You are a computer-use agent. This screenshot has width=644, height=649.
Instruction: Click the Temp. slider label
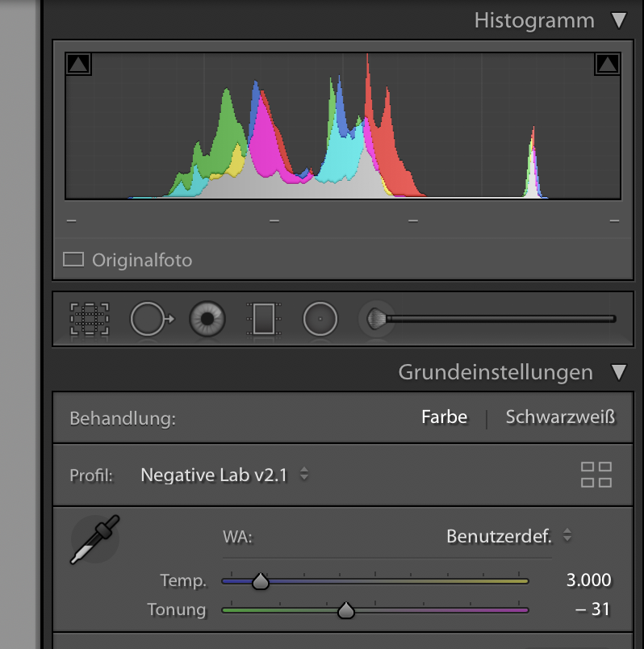(x=183, y=580)
